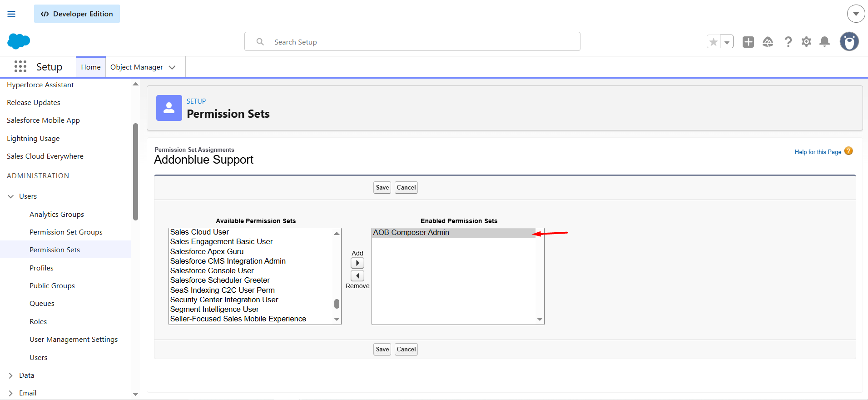This screenshot has width=868, height=400.
Task: Click the Salesforce cloud logo
Action: [x=19, y=41]
